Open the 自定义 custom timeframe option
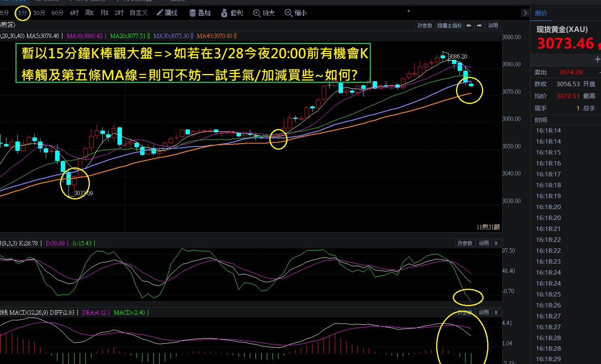The width and height of the screenshot is (601, 364). click(138, 13)
